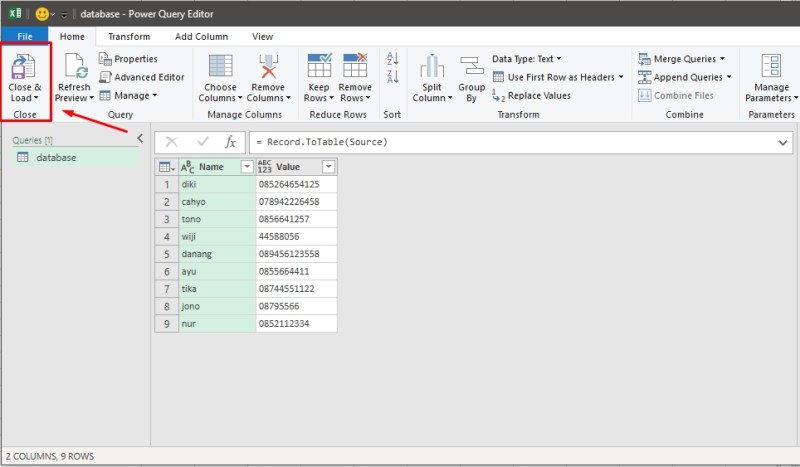
Task: Select the Name column header
Action: click(x=217, y=167)
